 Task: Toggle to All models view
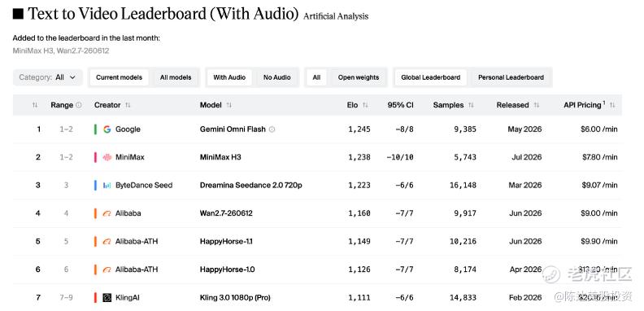(176, 77)
